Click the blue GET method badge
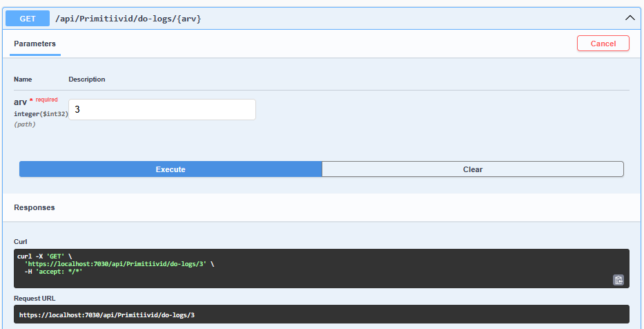 (28, 19)
